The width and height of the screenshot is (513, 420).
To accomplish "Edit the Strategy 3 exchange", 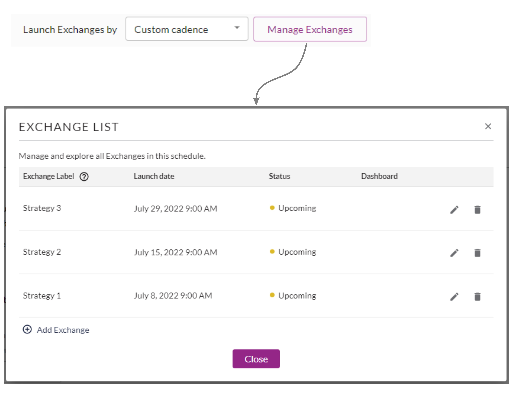I will tap(454, 210).
